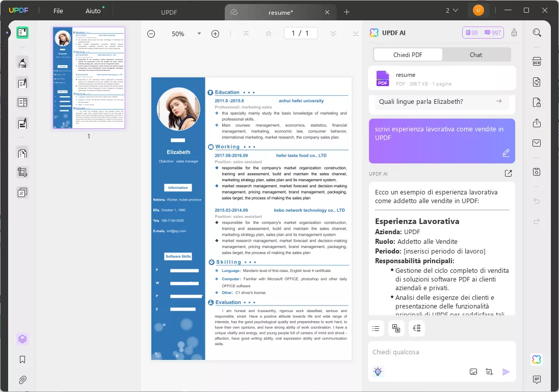Click the zoom in plus button
The width and height of the screenshot is (559, 392).
tap(216, 34)
